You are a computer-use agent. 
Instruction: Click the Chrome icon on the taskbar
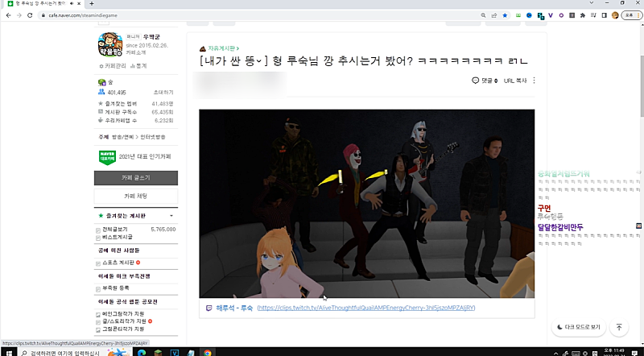click(208, 353)
